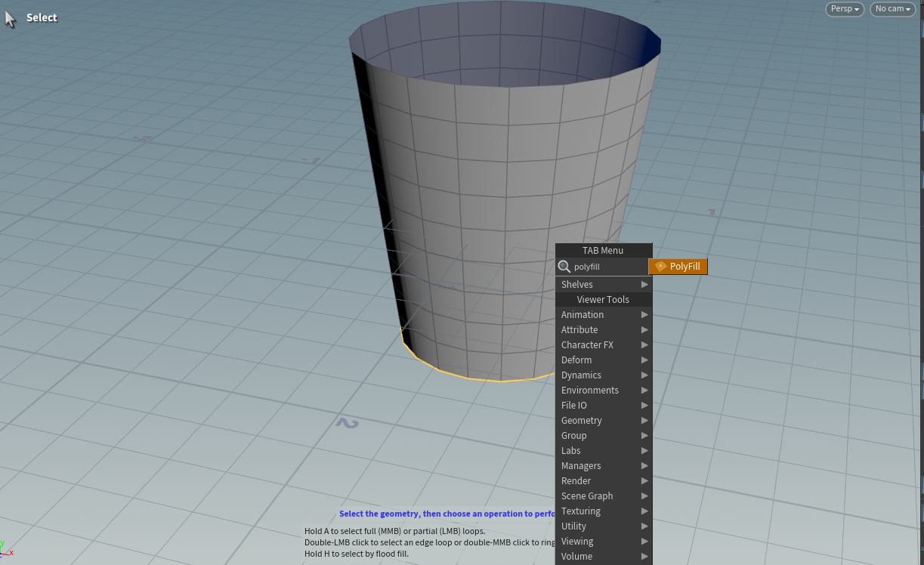
Task: Open the Persp viewport dropdown
Action: coord(844,9)
